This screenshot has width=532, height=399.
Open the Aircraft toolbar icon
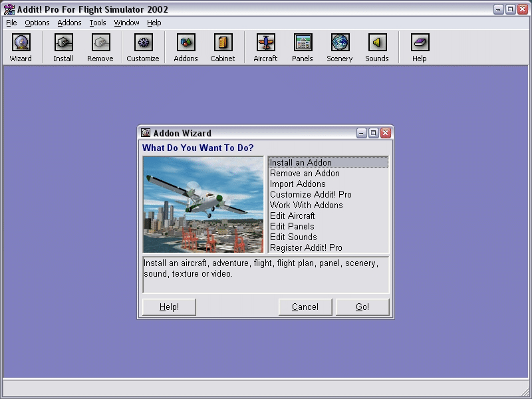265,43
